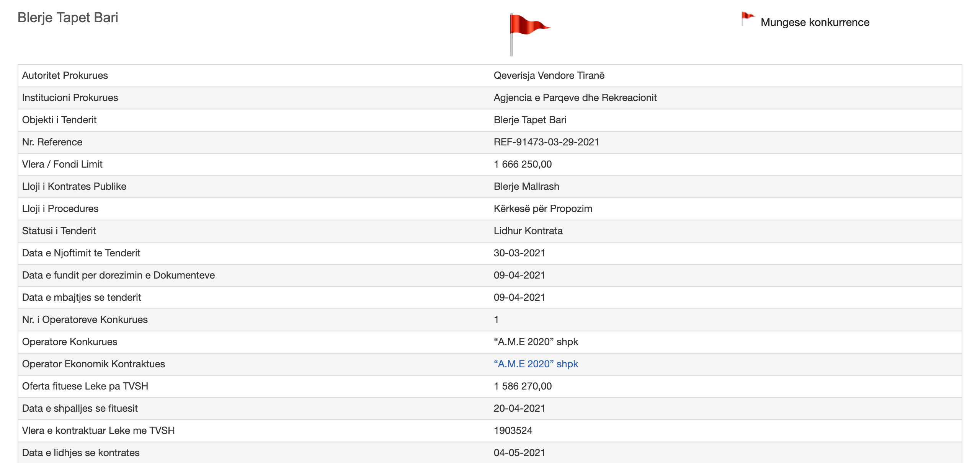The width and height of the screenshot is (980, 463).
Task: Click the winning offer value 1 586 270,00
Action: click(523, 386)
